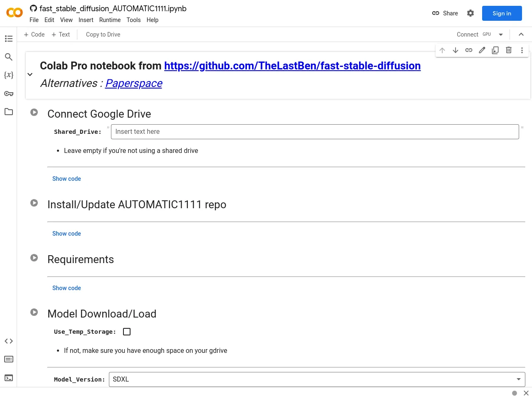Delete the selected cell with trash icon
This screenshot has height=399, width=532.
[508, 50]
